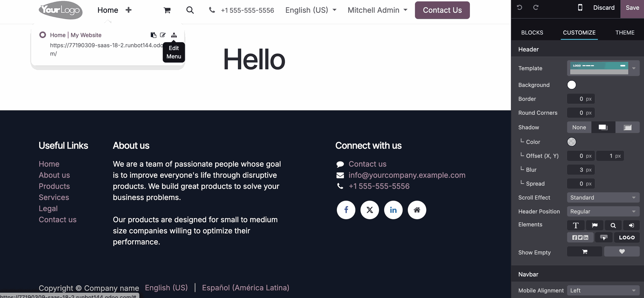The image size is (644, 298).
Task: Switch to the THEME tab
Action: 625,33
